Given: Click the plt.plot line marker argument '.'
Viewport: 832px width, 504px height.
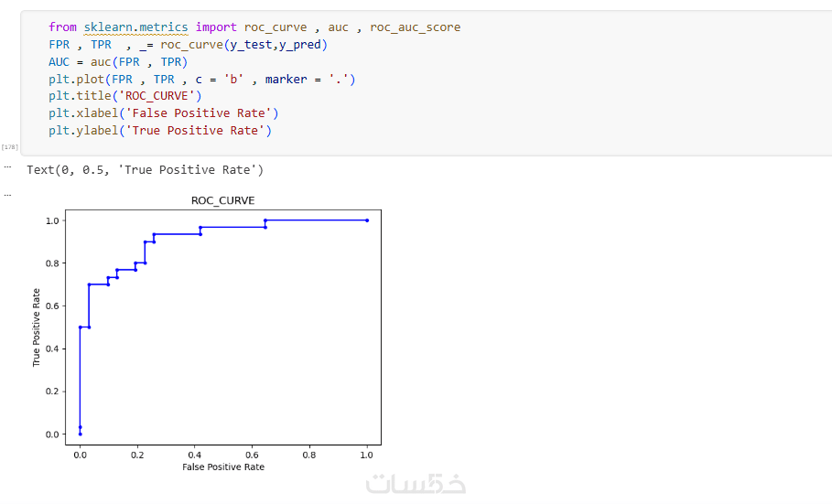Looking at the screenshot, I should [338, 80].
